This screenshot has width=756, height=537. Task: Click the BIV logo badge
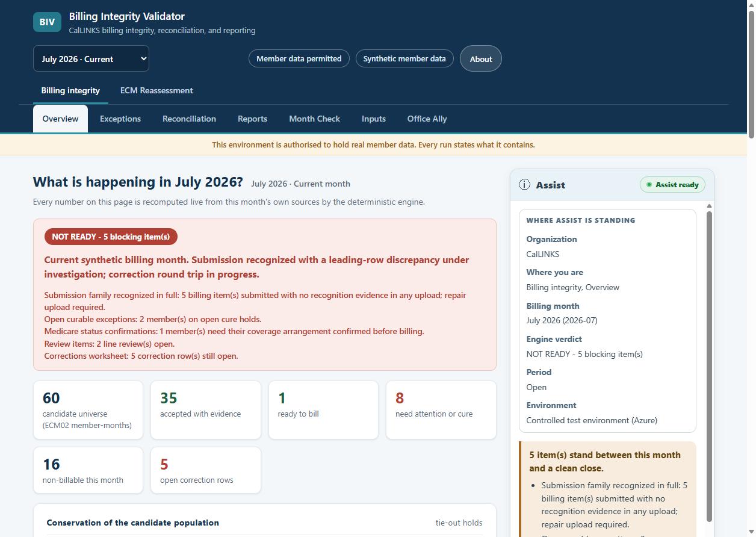(47, 22)
